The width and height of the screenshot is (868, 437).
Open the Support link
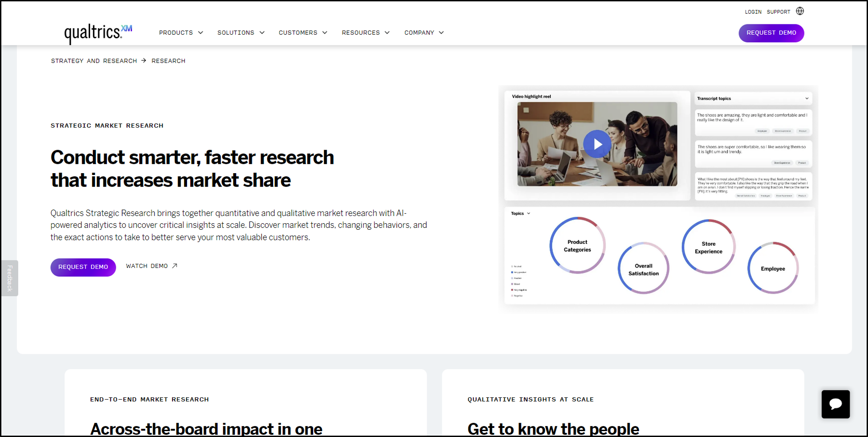[x=778, y=12]
